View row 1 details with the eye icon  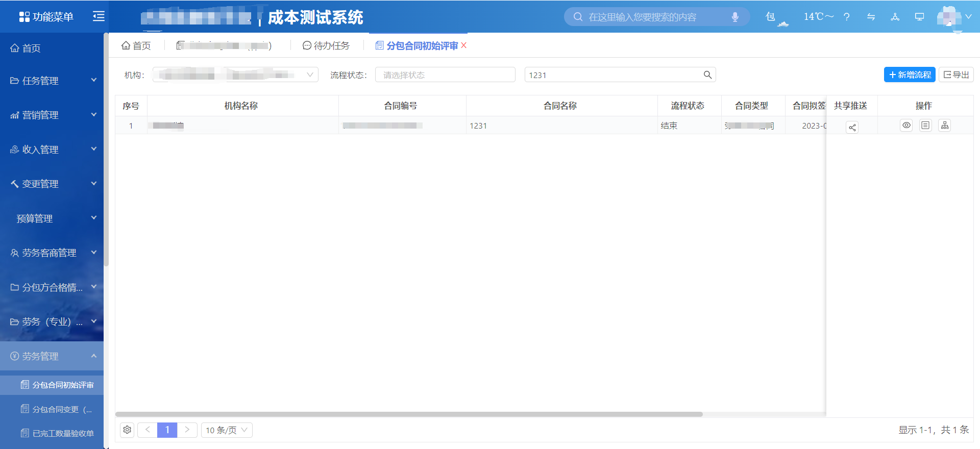tap(906, 125)
